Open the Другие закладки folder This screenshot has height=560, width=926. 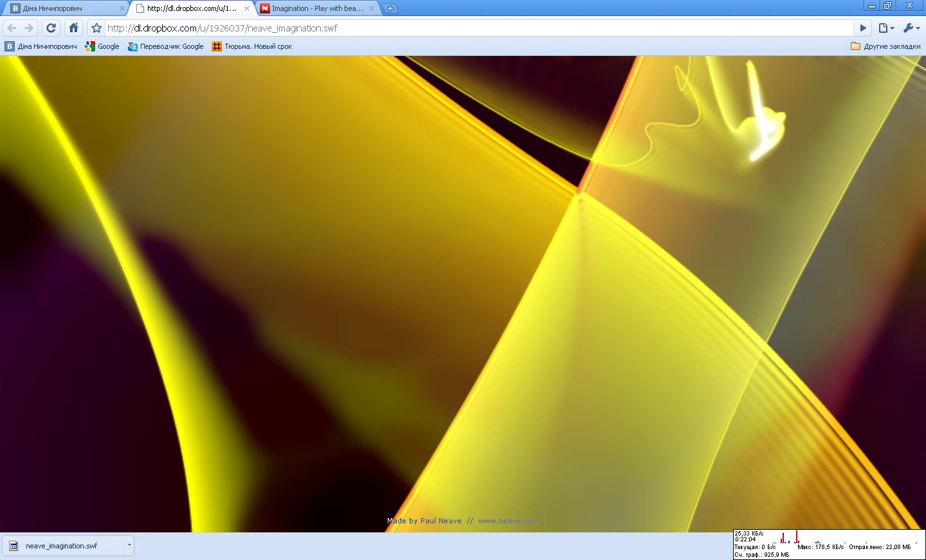tap(885, 46)
